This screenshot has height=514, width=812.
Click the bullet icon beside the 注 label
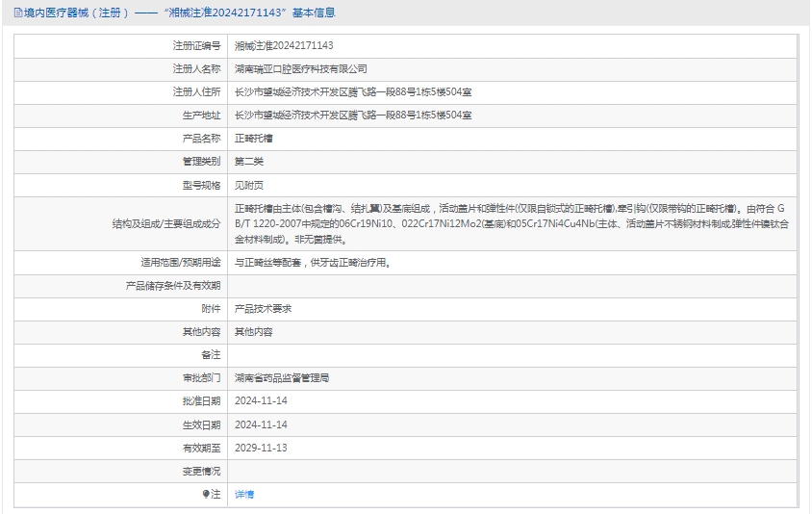pyautogui.click(x=206, y=494)
